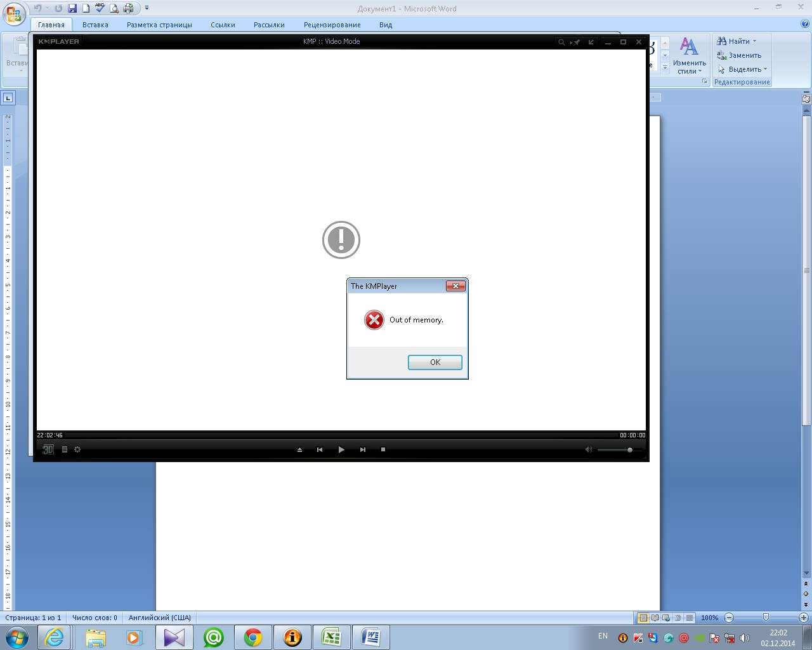Click Найти in the Редактирование group
The width and height of the screenshot is (812, 650).
[x=734, y=41]
